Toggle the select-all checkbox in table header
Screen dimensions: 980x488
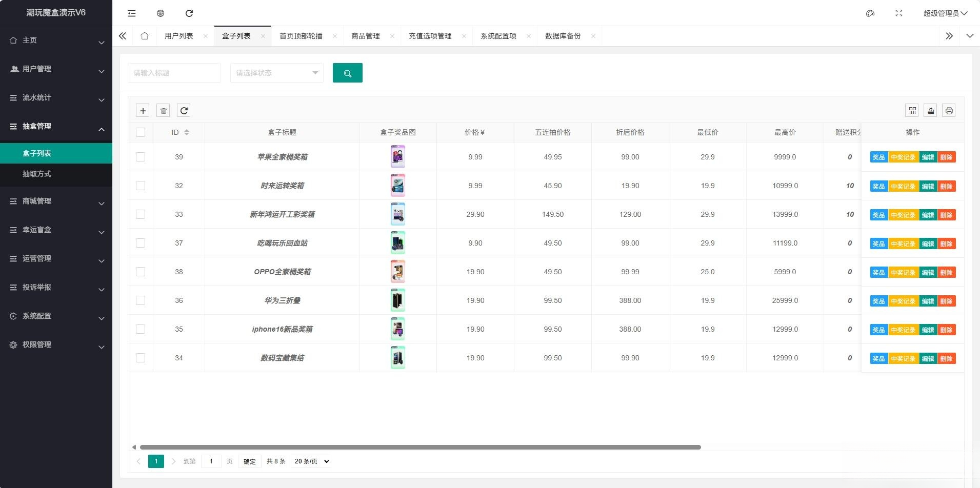(x=140, y=132)
